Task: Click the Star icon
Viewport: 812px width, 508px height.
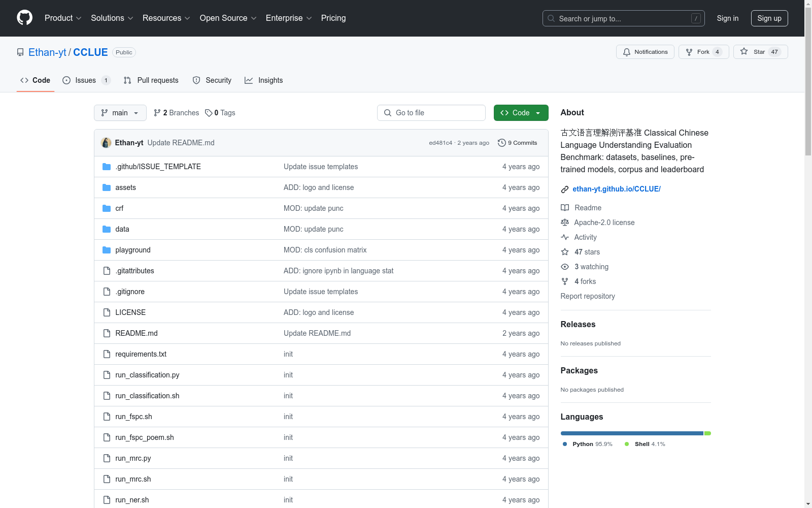Action: (744, 51)
